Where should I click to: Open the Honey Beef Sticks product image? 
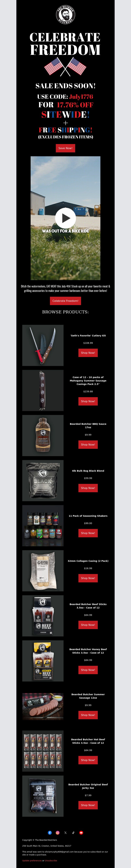click(43, 661)
